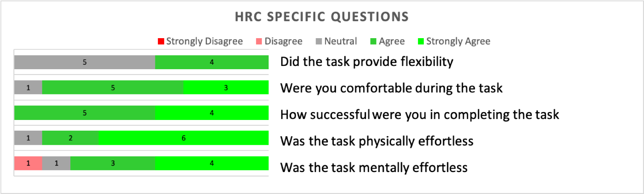This screenshot has height=194, width=644.
Task: Click the Agree green legend swatch
Action: pos(373,41)
